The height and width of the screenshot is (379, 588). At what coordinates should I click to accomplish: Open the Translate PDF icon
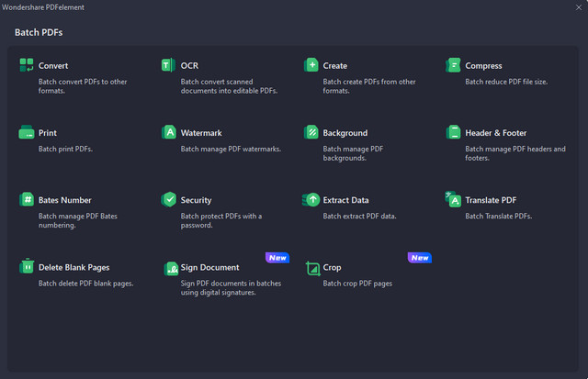coord(453,199)
